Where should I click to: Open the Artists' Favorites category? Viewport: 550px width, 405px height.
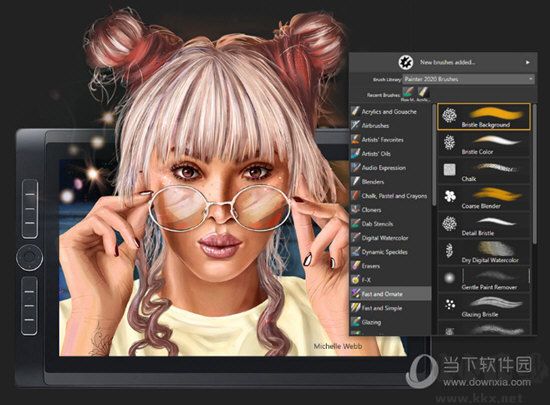click(390, 140)
